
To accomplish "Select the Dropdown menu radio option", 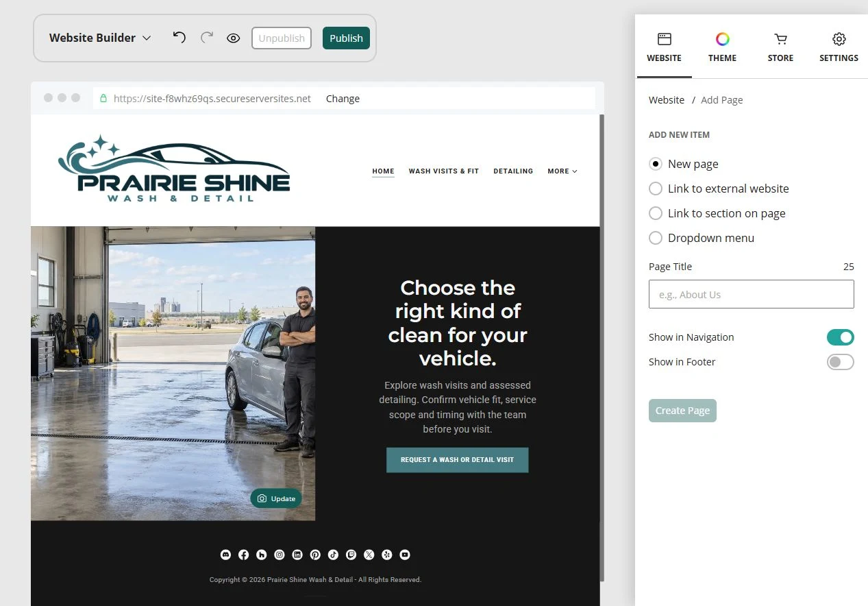I will (656, 238).
